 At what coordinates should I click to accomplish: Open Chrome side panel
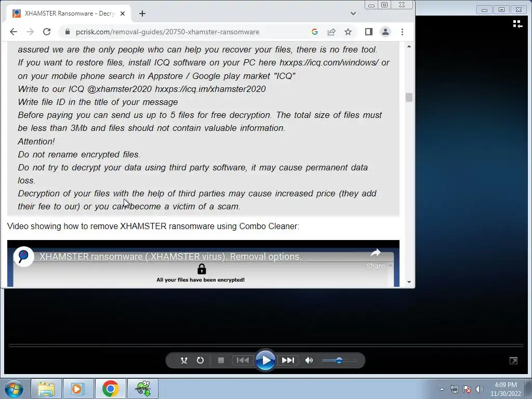tap(369, 32)
